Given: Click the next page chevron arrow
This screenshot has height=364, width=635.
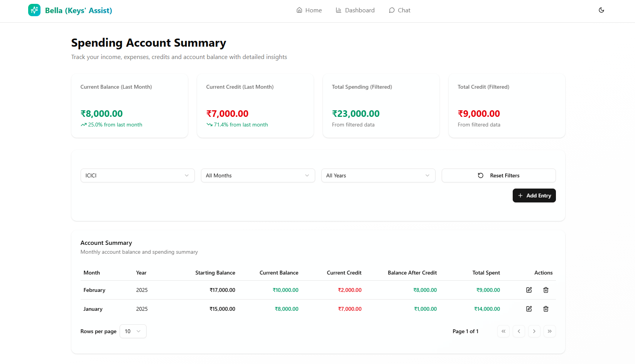Looking at the screenshot, I should pos(534,331).
